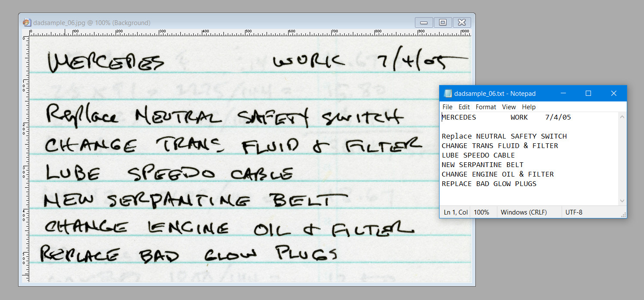The width and height of the screenshot is (644, 300).
Task: Click the Notepad icon in the title bar
Action: (448, 93)
